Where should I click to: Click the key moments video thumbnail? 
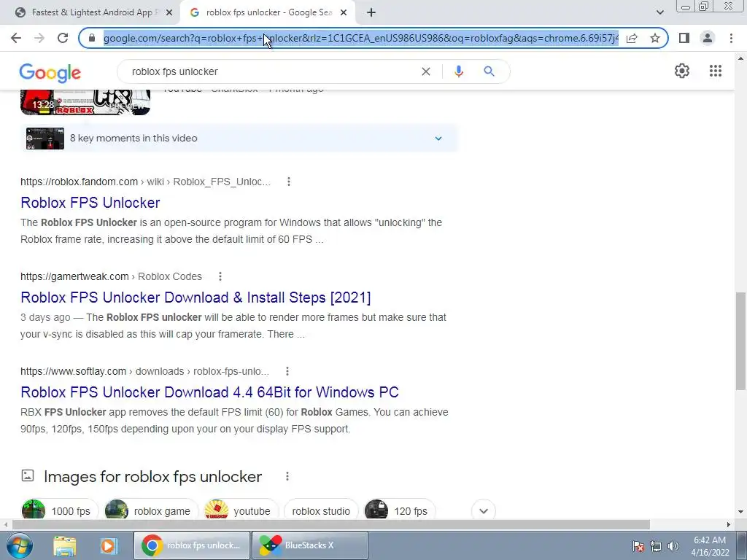(x=45, y=138)
